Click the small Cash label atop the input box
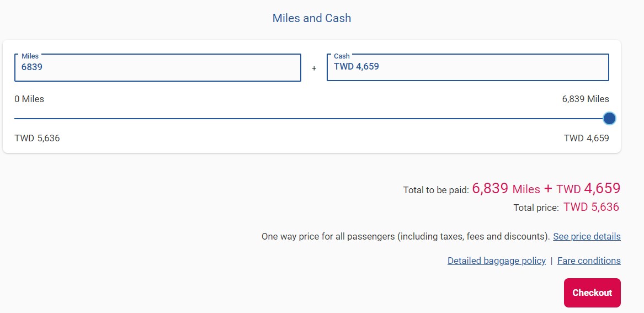 342,56
